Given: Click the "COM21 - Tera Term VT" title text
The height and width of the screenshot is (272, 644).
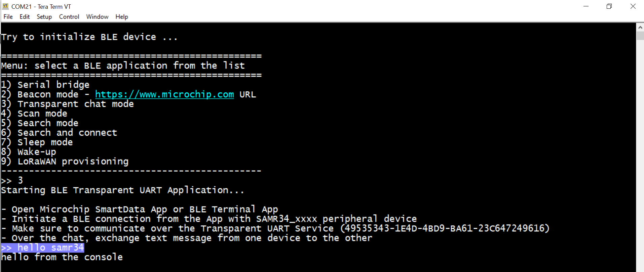Looking at the screenshot, I should click(41, 6).
